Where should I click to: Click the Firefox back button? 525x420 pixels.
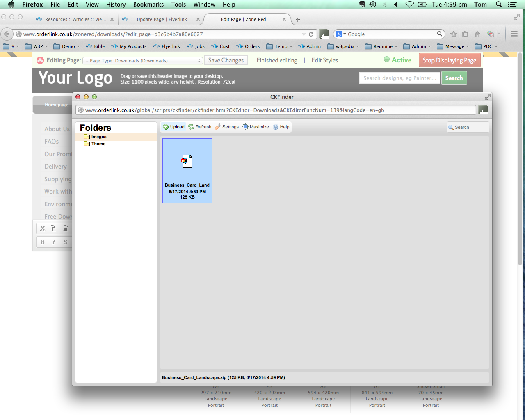[x=7, y=34]
